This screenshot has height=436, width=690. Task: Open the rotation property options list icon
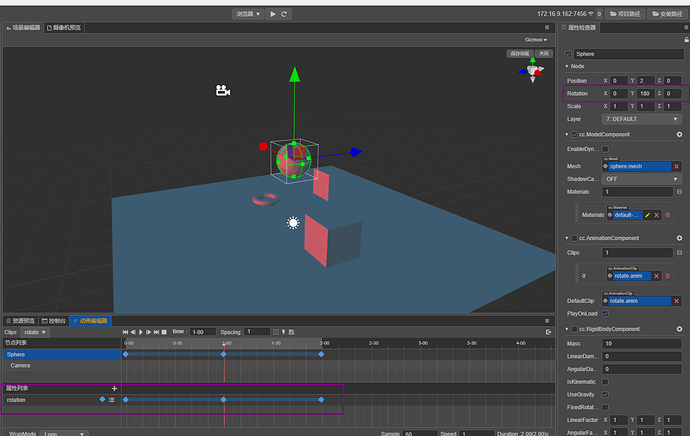coord(111,400)
